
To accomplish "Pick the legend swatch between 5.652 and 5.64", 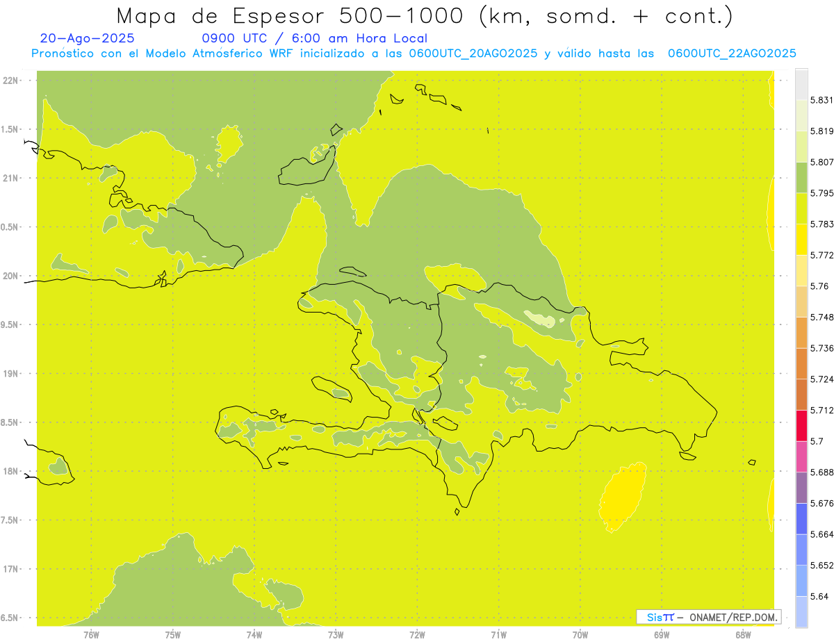I will point(801,581).
